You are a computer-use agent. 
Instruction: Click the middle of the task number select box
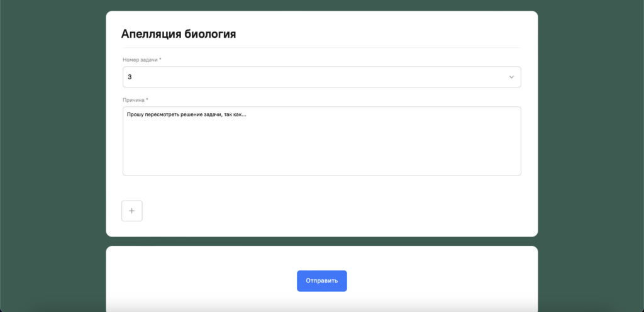pyautogui.click(x=321, y=77)
